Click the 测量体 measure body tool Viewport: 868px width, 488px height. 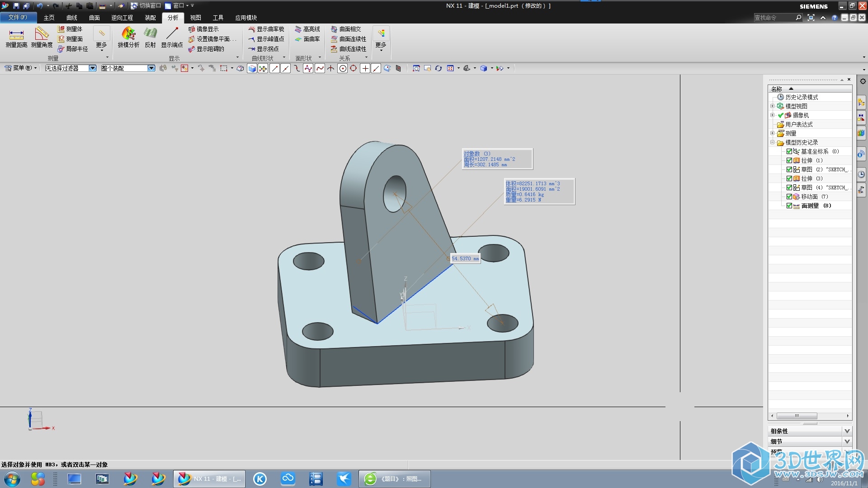point(70,29)
